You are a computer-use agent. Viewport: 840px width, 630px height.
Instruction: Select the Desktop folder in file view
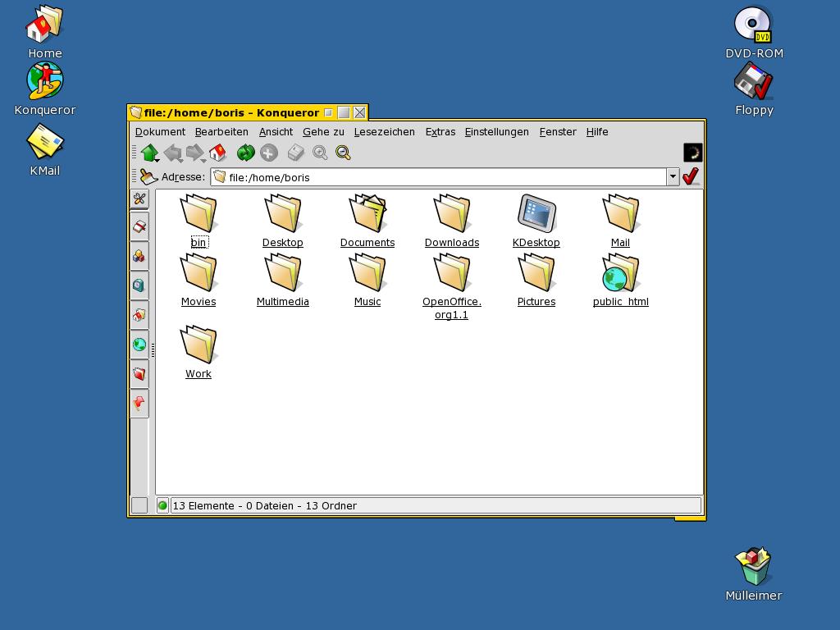(x=283, y=221)
